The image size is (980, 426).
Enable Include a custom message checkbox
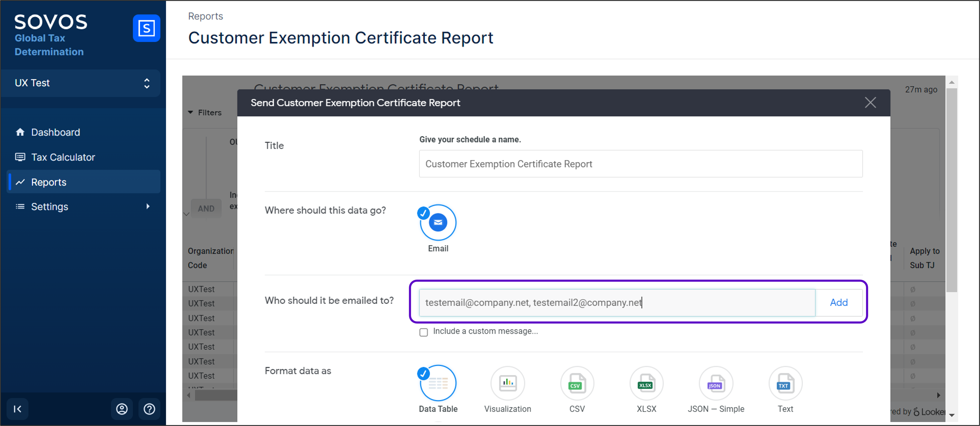point(423,332)
